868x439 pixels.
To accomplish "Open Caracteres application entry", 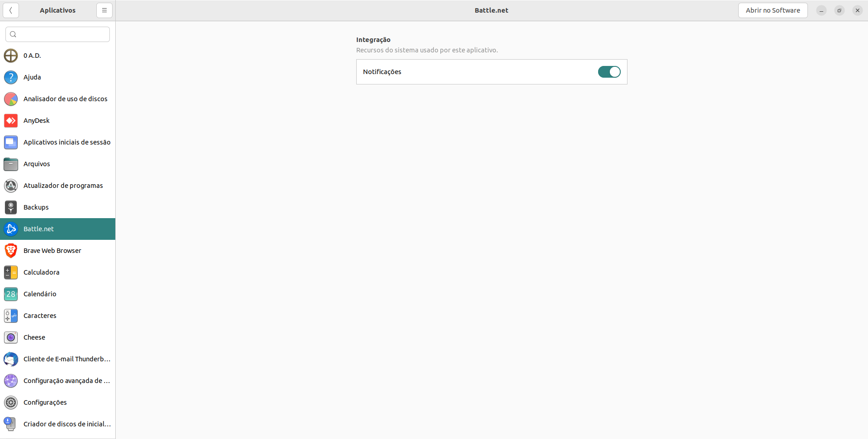I will 58,316.
